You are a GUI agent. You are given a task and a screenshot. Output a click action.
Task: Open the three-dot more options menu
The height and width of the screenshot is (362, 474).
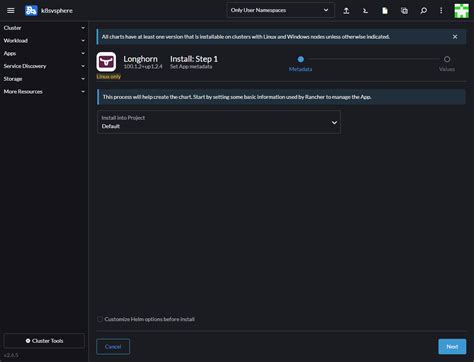441,11
